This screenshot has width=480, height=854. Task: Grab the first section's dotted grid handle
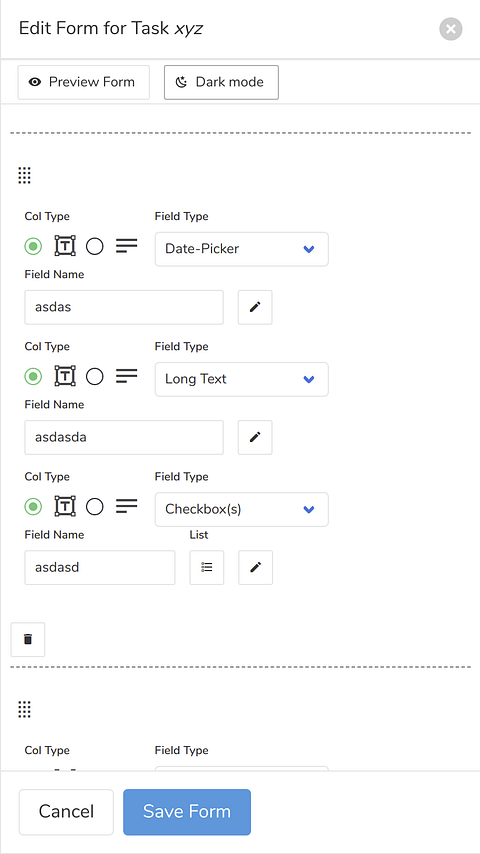click(25, 175)
